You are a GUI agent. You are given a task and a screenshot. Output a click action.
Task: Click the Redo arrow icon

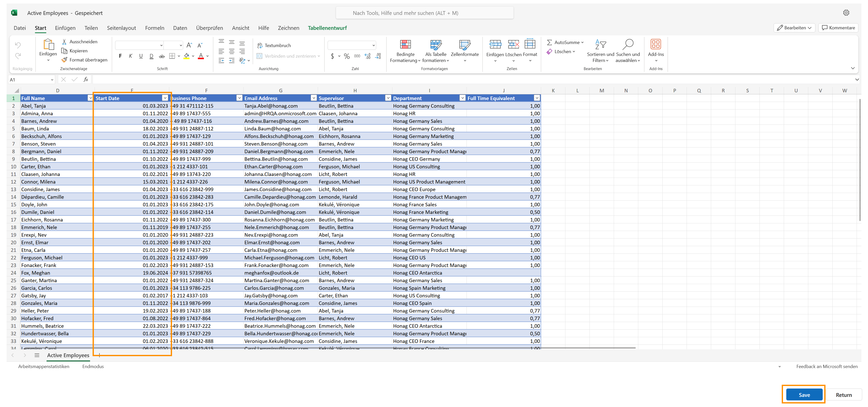[x=18, y=56]
